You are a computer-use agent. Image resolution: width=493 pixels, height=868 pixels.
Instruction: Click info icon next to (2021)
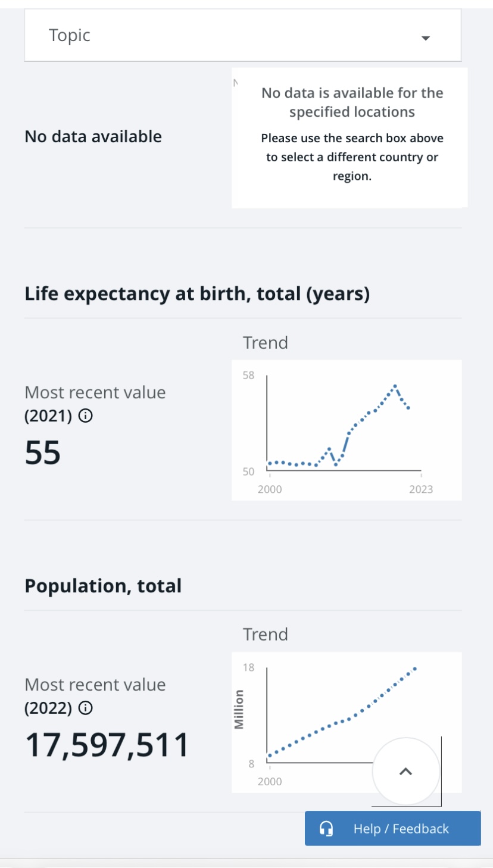click(x=85, y=416)
